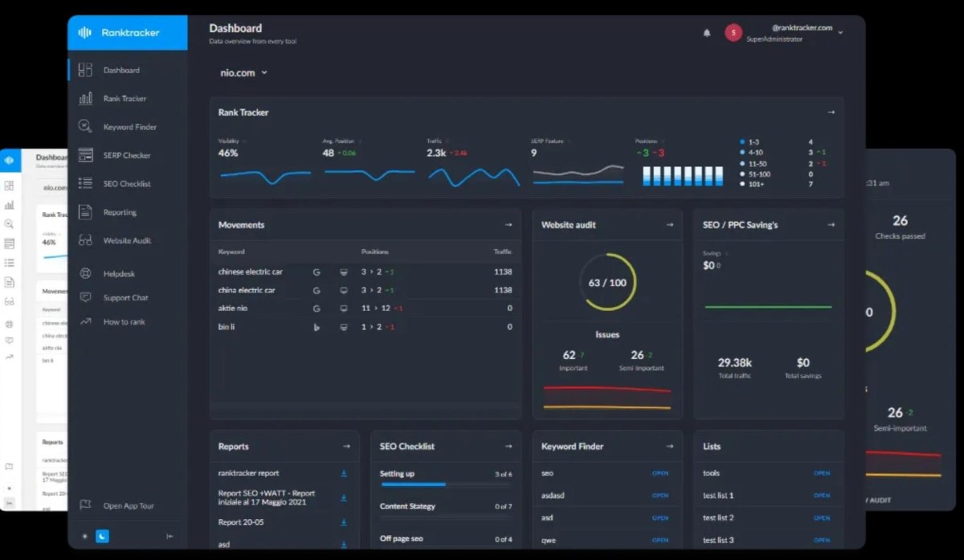Activate the dark mode moon toggle
The width and height of the screenshot is (964, 560).
pyautogui.click(x=102, y=536)
